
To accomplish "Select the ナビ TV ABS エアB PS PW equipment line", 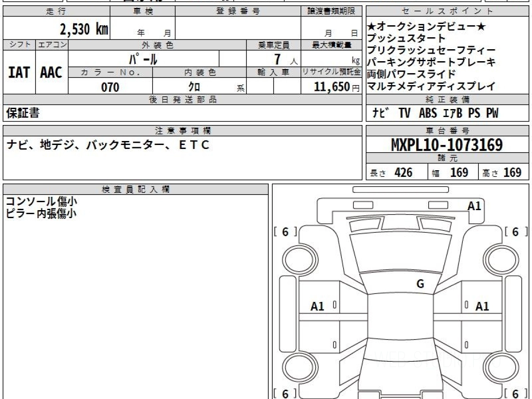I will pos(435,113).
